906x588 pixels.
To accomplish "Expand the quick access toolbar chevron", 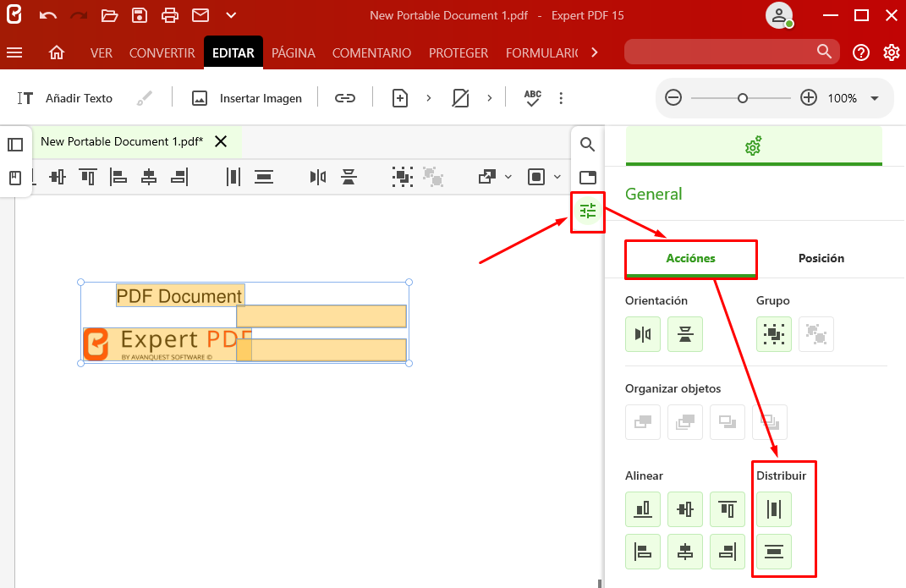I will pyautogui.click(x=231, y=15).
